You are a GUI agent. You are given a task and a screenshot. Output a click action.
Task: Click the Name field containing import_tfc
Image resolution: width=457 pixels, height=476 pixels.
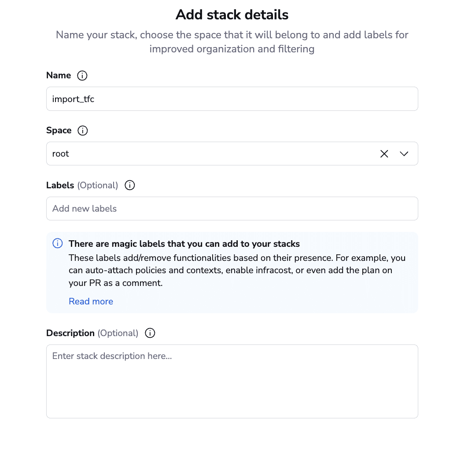pos(232,99)
